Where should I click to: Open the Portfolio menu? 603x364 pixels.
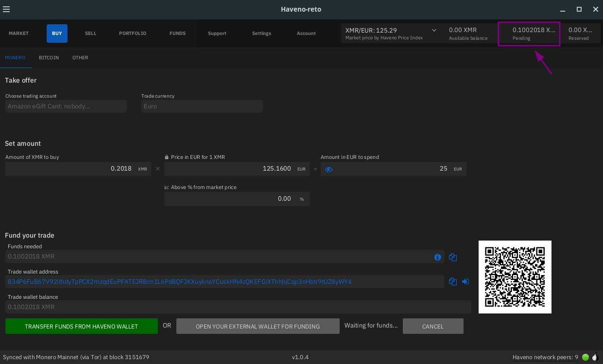click(x=133, y=34)
